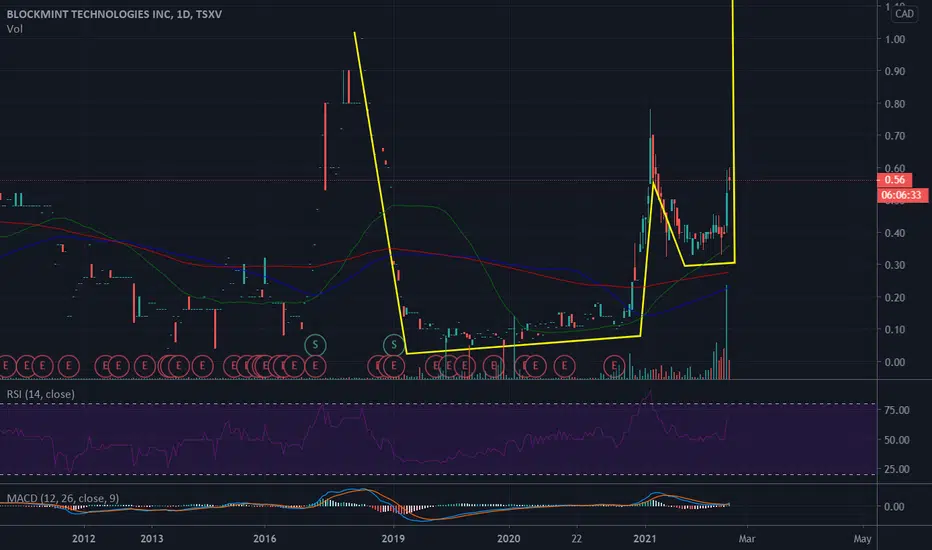Click the 0.56 current price label
The width and height of the screenshot is (932, 550).
coord(894,180)
